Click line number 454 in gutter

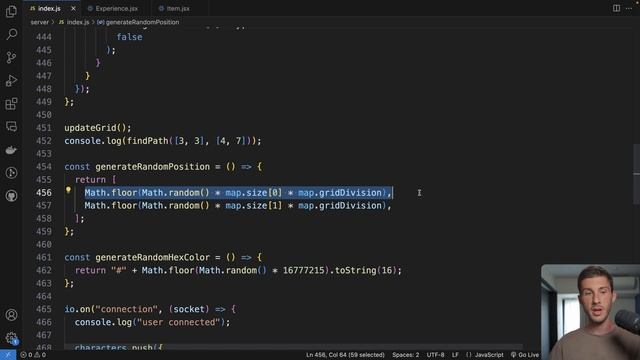pyautogui.click(x=44, y=167)
